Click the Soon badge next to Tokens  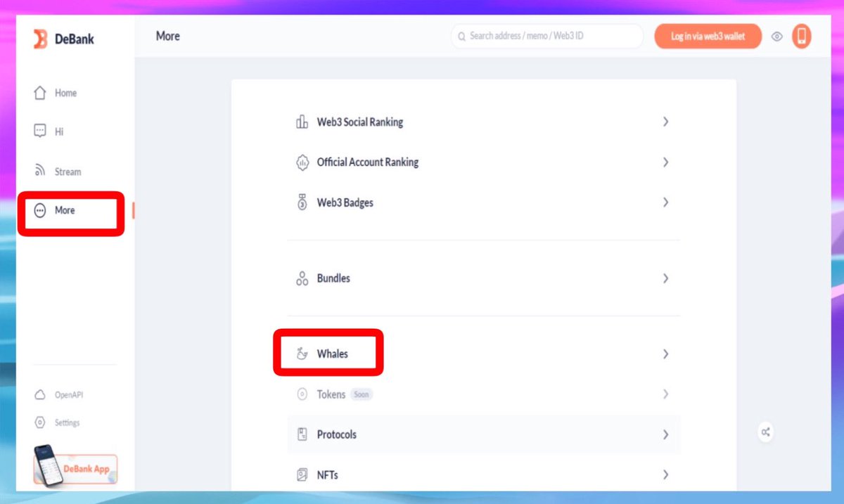[x=361, y=394]
